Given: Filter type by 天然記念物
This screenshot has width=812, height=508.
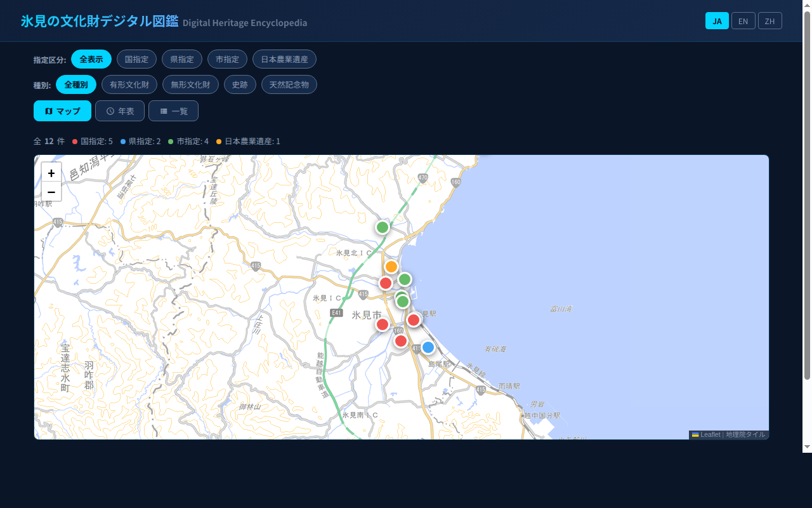Looking at the screenshot, I should coord(289,84).
